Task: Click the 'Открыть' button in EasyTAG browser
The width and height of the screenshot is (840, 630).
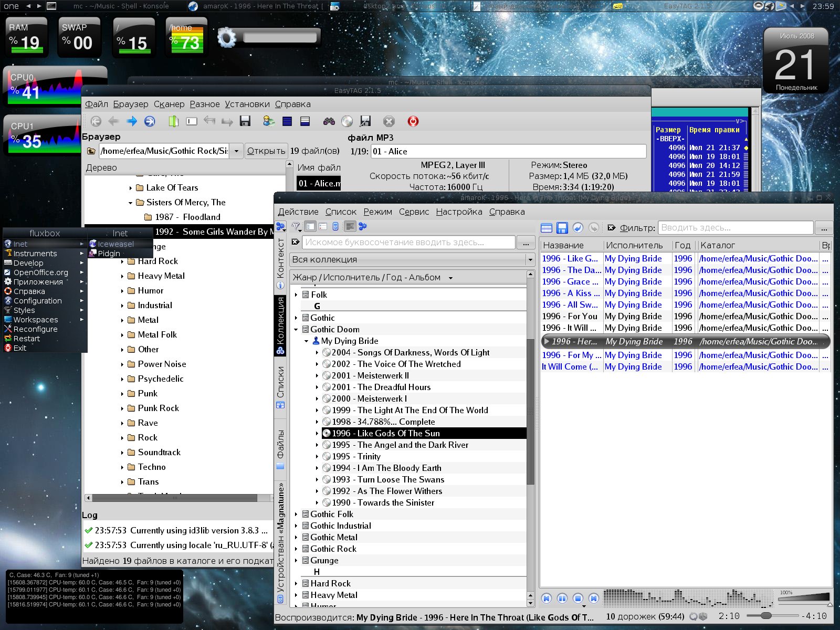Action: (x=266, y=151)
